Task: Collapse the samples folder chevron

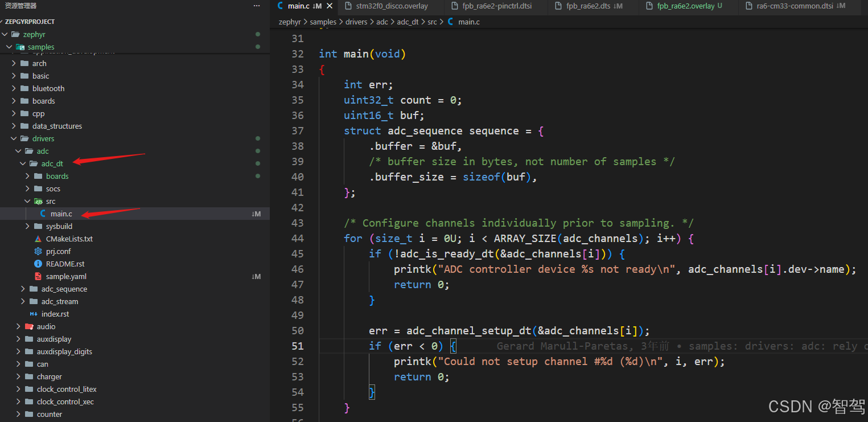Action: click(x=10, y=47)
